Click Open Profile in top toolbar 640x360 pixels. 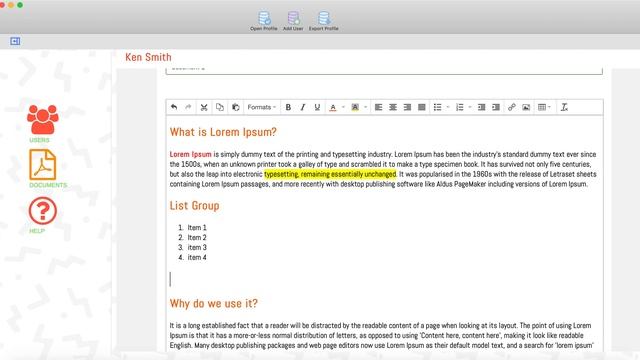coord(264,21)
